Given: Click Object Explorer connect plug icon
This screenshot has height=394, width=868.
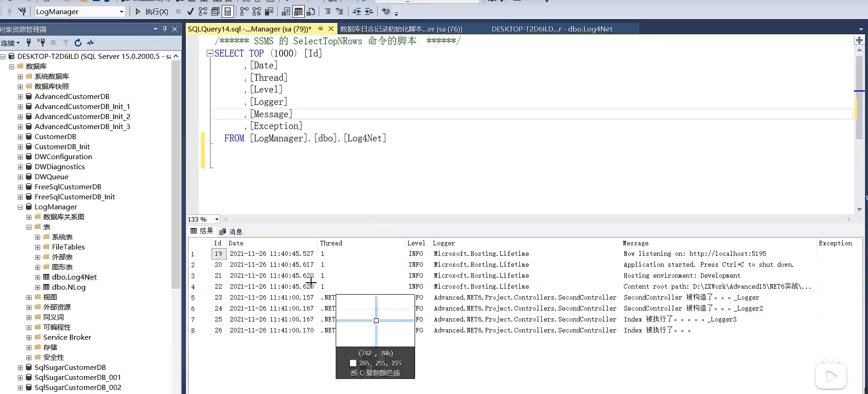Looking at the screenshot, I should tap(29, 43).
